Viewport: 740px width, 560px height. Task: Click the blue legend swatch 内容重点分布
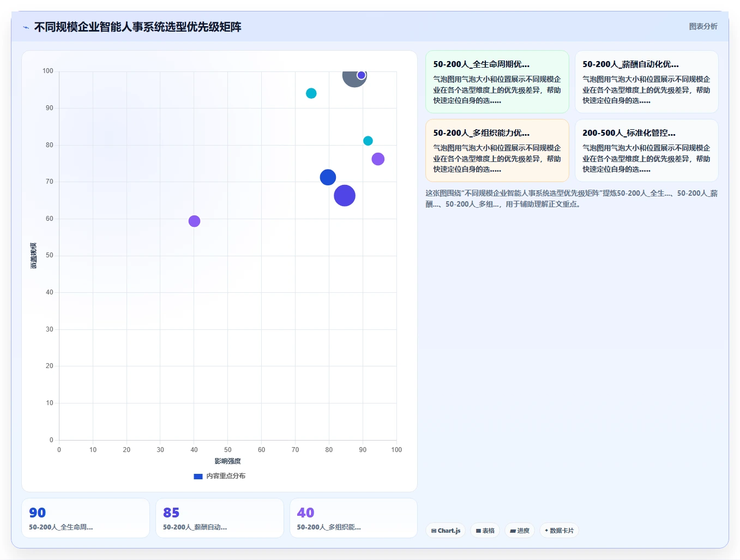198,476
